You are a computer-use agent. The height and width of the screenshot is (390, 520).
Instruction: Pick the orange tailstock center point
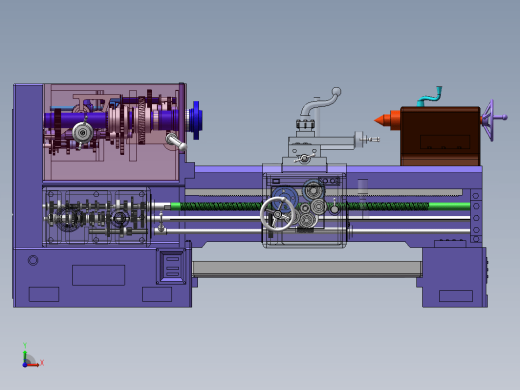(x=387, y=120)
